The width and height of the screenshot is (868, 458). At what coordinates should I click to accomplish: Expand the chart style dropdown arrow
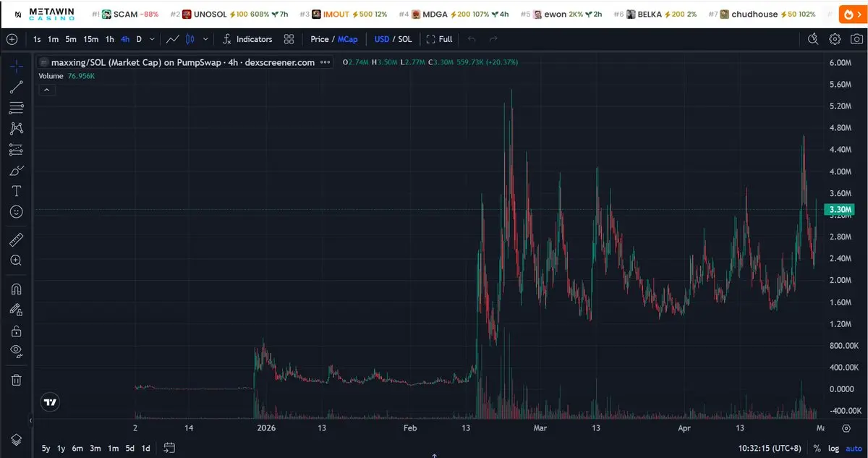coord(206,39)
